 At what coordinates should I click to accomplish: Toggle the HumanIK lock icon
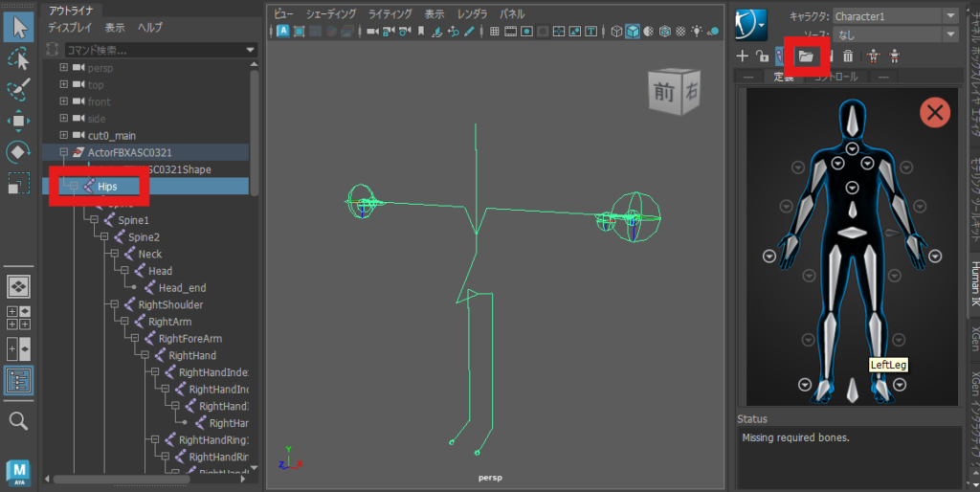pyautogui.click(x=761, y=56)
